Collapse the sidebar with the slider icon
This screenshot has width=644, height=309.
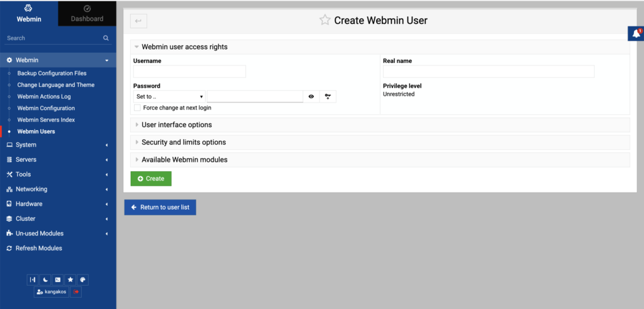[33, 280]
